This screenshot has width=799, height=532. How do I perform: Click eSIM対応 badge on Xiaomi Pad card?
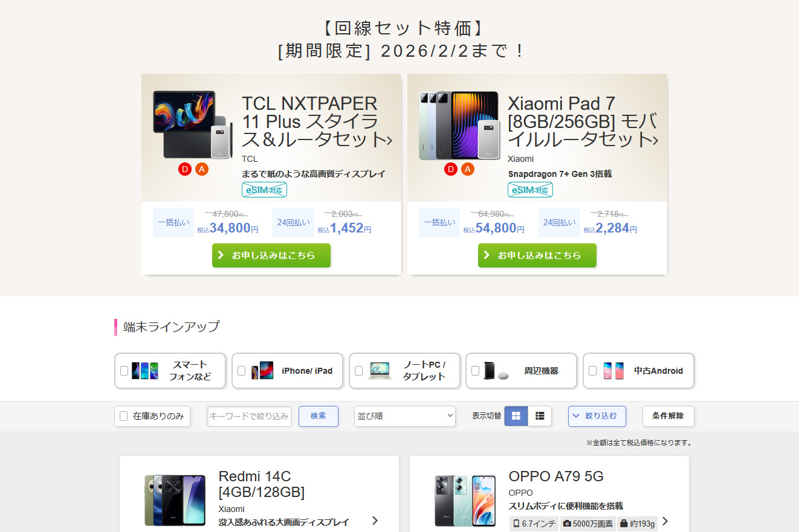(x=530, y=190)
